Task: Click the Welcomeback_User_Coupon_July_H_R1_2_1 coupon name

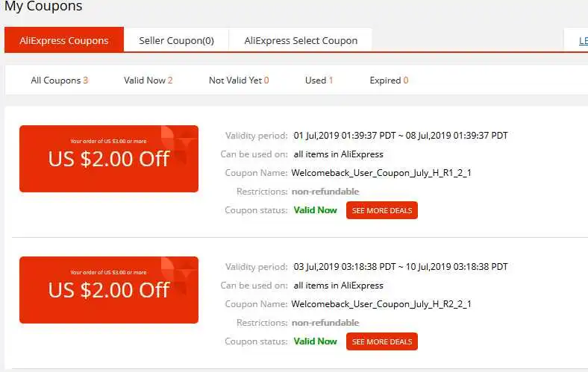Action: click(x=381, y=173)
